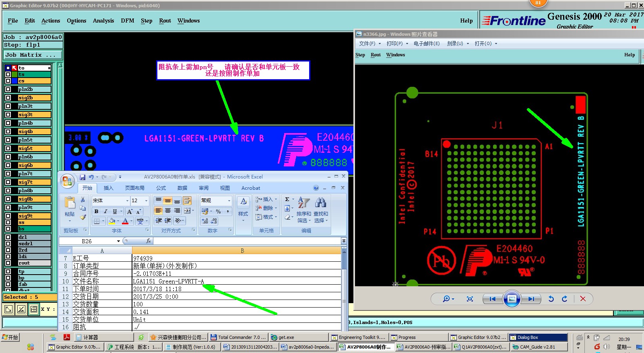
Task: Click the Sort and Filter icon
Action: (304, 203)
